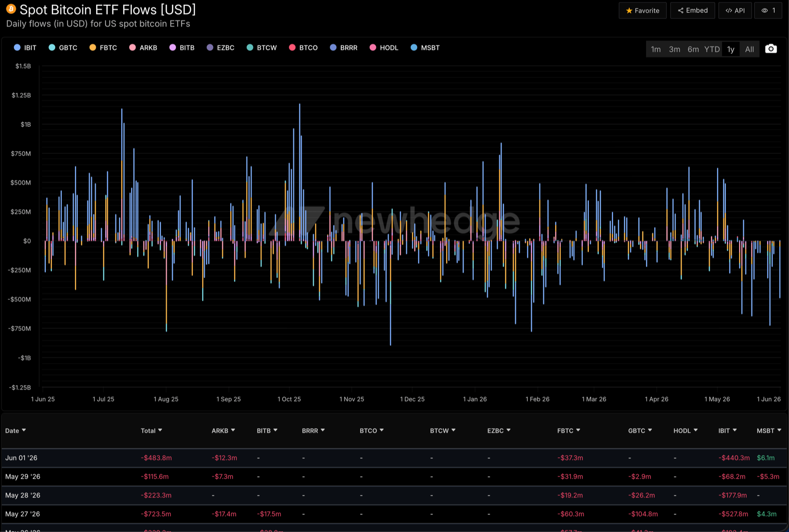Sort table by EZBC column header
The height and width of the screenshot is (532, 789).
[x=499, y=431]
